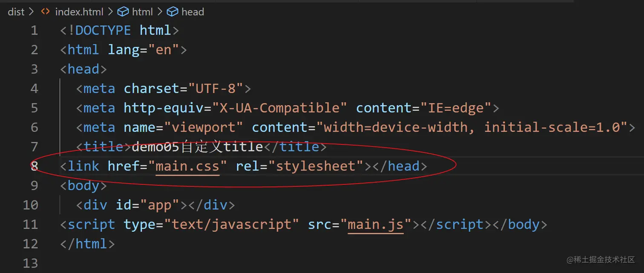Image resolution: width=644 pixels, height=273 pixels.
Task: Click the title text 'demo05自定义title'
Action: (x=197, y=147)
